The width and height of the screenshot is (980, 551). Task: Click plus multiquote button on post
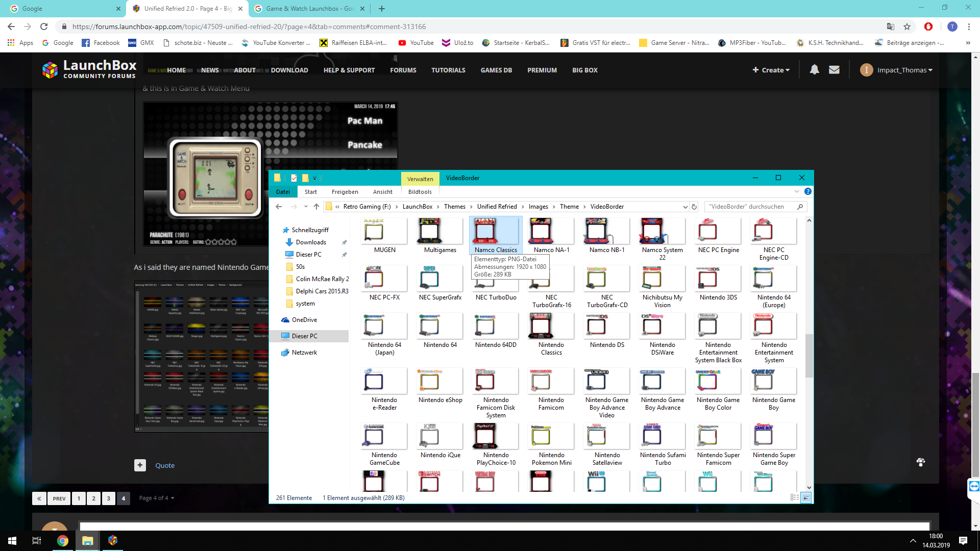[x=140, y=465]
